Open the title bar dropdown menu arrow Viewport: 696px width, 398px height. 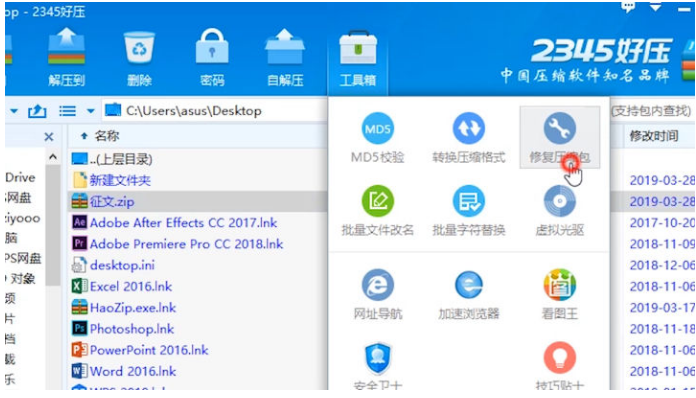point(656,7)
